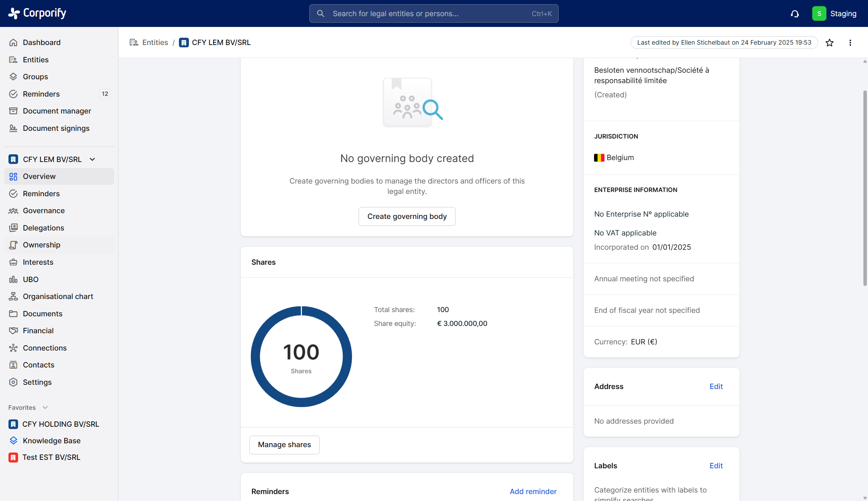This screenshot has width=868, height=501.
Task: Open Governance in the sidebar
Action: click(x=43, y=210)
